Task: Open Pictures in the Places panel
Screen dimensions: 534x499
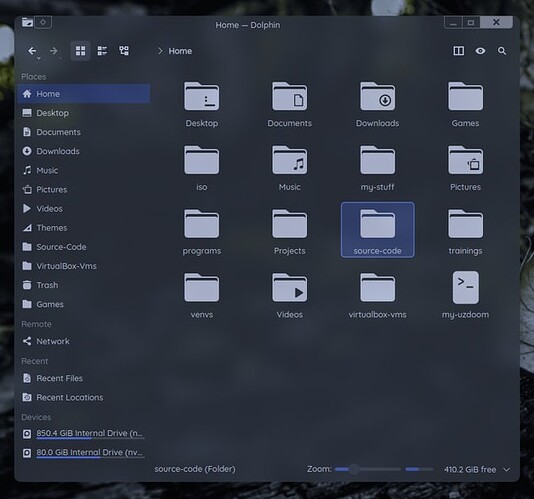Action: [84, 189]
